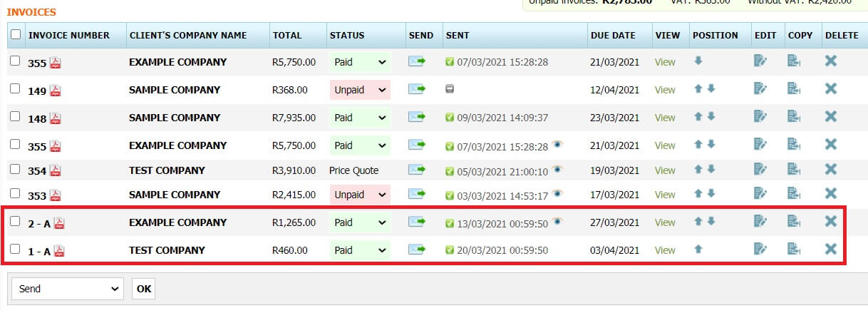Open the View link for invoice 2 - A
Screen dimensions: 868x313
(665, 222)
